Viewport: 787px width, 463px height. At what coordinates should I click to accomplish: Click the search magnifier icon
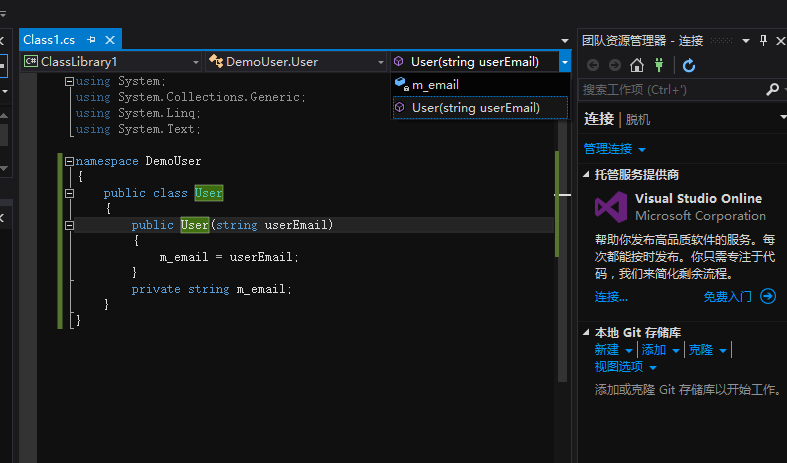[x=773, y=89]
